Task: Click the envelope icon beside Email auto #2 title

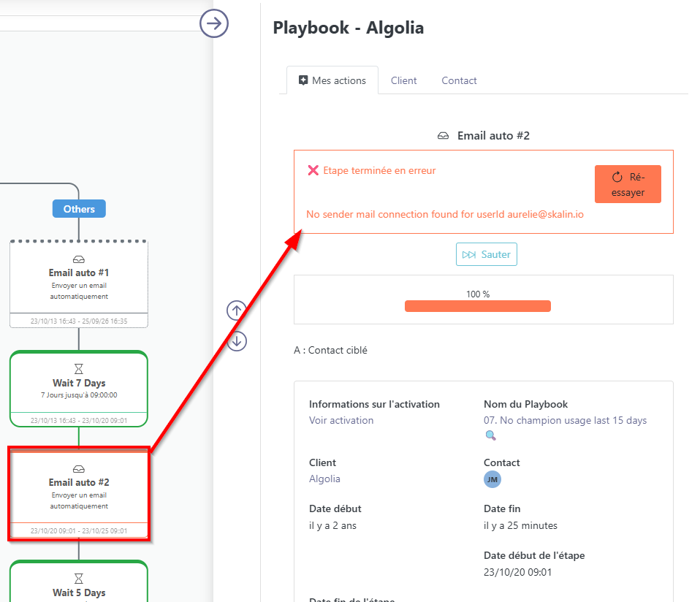Action: (x=443, y=136)
